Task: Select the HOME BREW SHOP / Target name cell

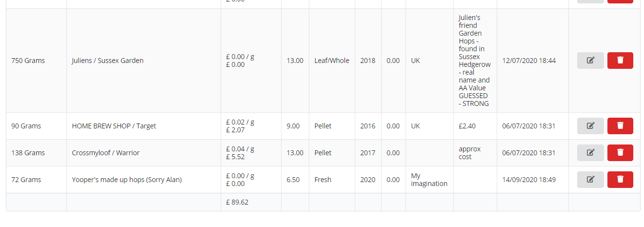Action: [x=143, y=126]
